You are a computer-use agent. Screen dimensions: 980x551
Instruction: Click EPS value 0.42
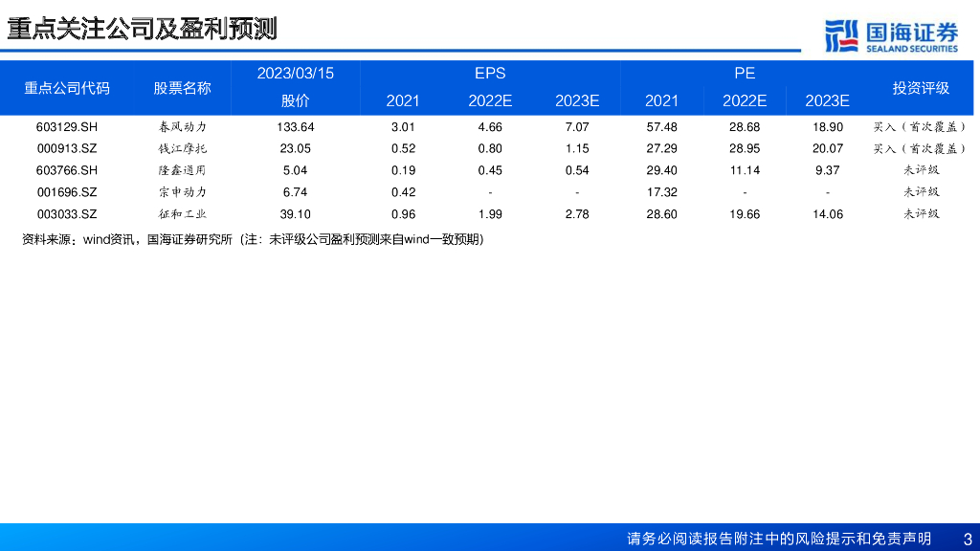[x=403, y=192]
